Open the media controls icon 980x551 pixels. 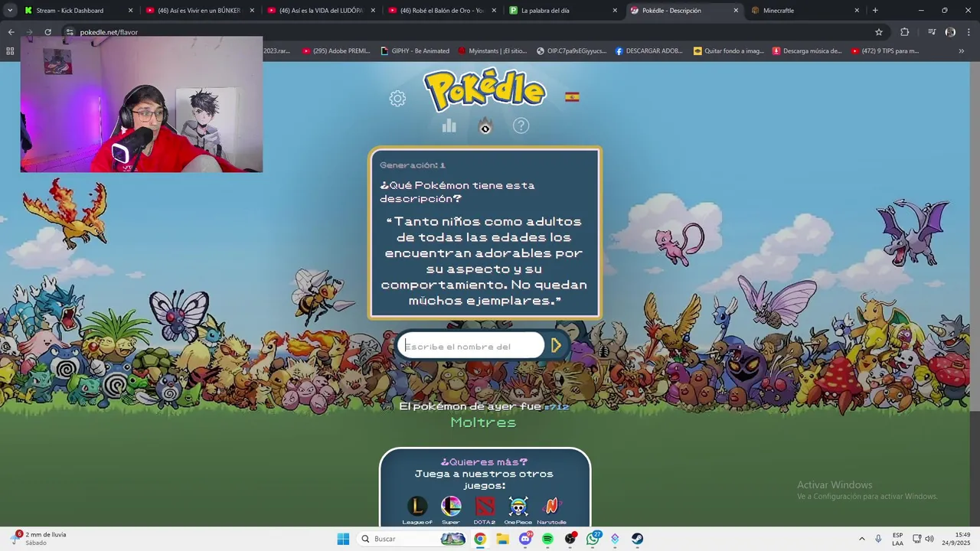[x=932, y=32]
